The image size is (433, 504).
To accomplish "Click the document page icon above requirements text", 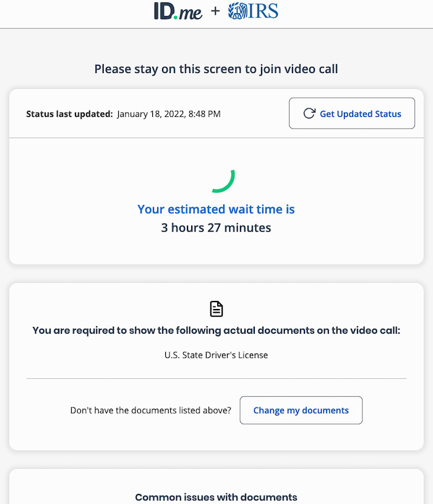I will [216, 308].
